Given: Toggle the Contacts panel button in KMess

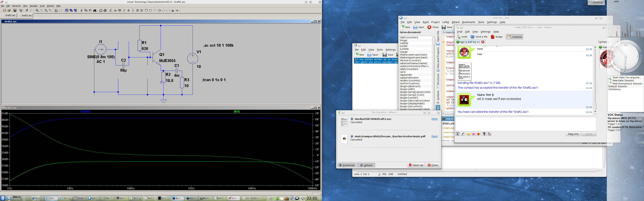Looking at the screenshot, I should (514, 37).
